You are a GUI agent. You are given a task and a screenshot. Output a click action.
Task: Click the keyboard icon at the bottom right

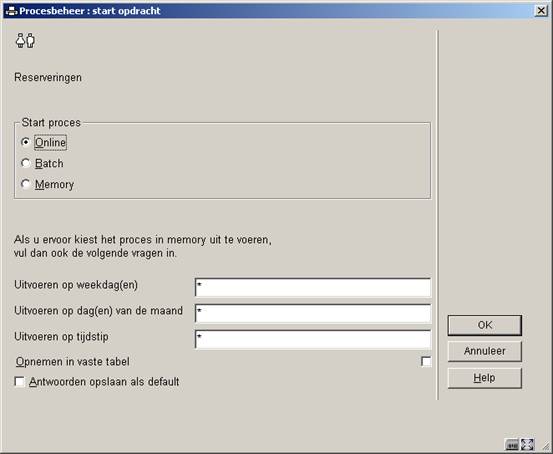511,444
